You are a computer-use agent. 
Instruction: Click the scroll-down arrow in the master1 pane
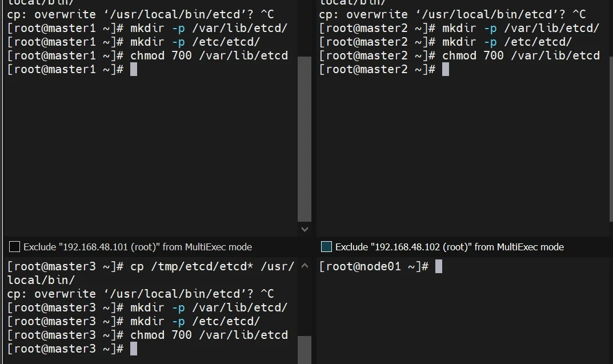305,229
